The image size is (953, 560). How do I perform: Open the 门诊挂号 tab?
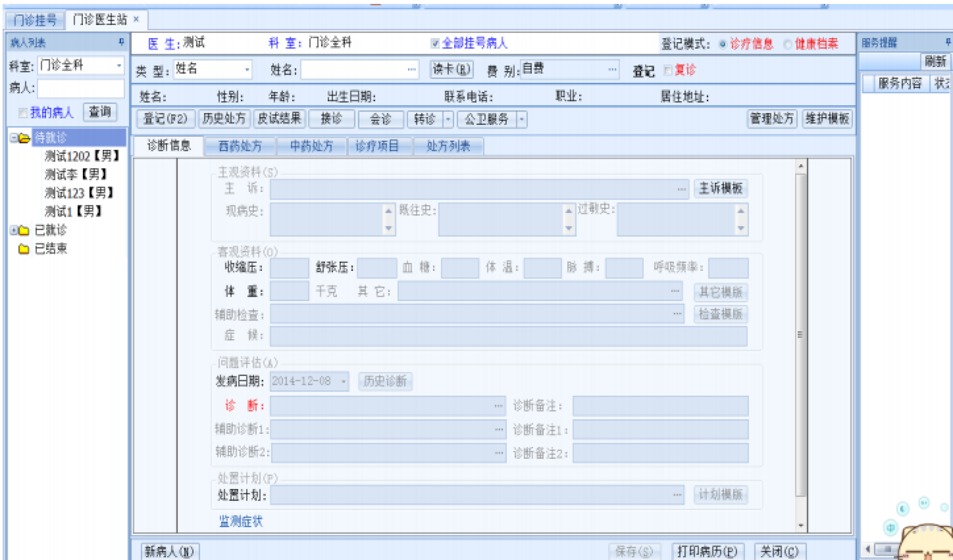35,20
